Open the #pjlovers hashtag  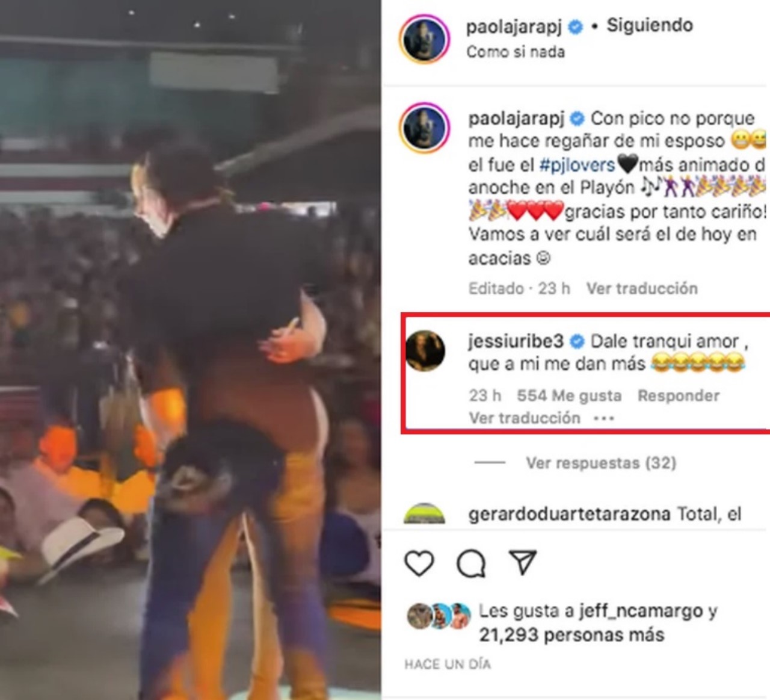(577, 164)
